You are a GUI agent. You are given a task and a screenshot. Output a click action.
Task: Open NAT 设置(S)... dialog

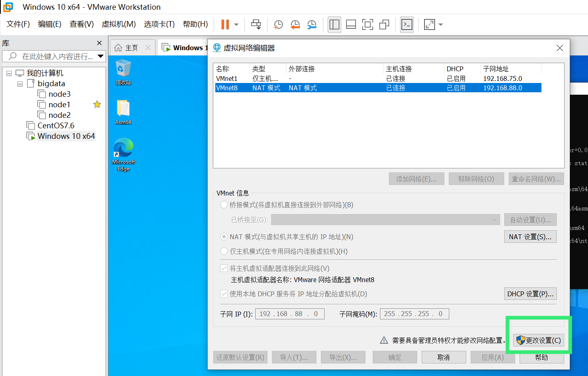(x=531, y=237)
